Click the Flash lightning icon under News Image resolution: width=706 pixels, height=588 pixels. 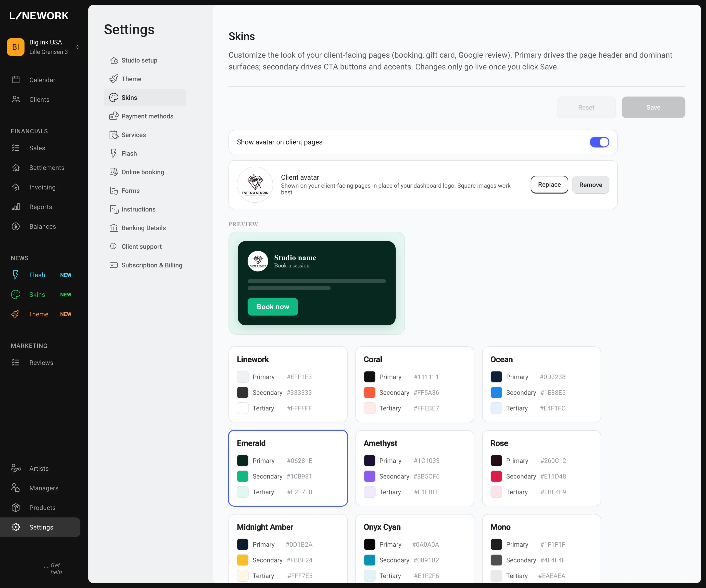(x=16, y=275)
